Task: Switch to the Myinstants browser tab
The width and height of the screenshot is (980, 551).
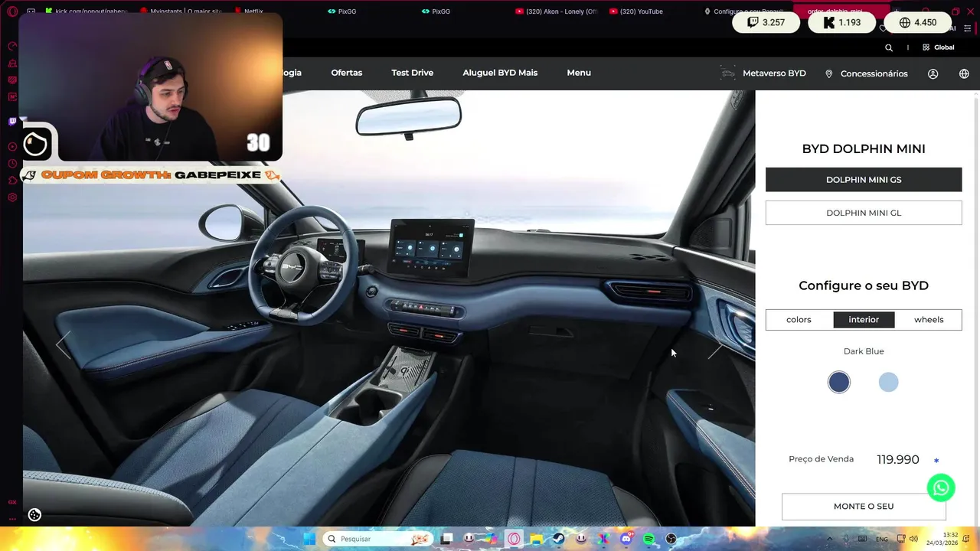Action: (x=181, y=11)
